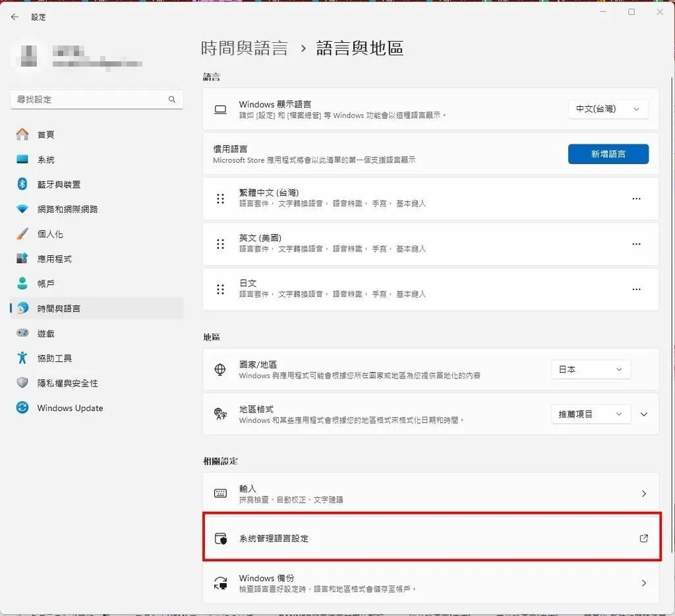The width and height of the screenshot is (675, 616).
Task: Click the back arrow in Settings
Action: click(15, 16)
